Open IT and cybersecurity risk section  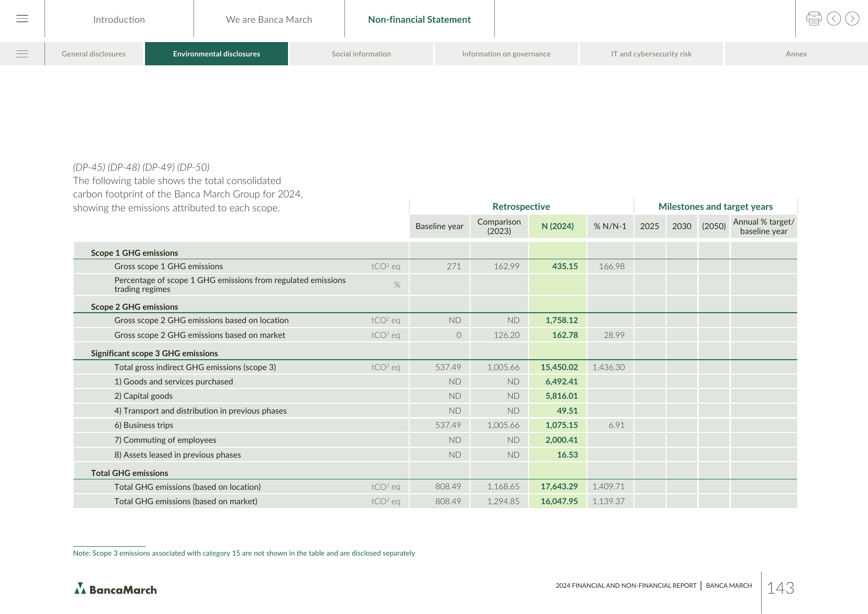pos(651,54)
